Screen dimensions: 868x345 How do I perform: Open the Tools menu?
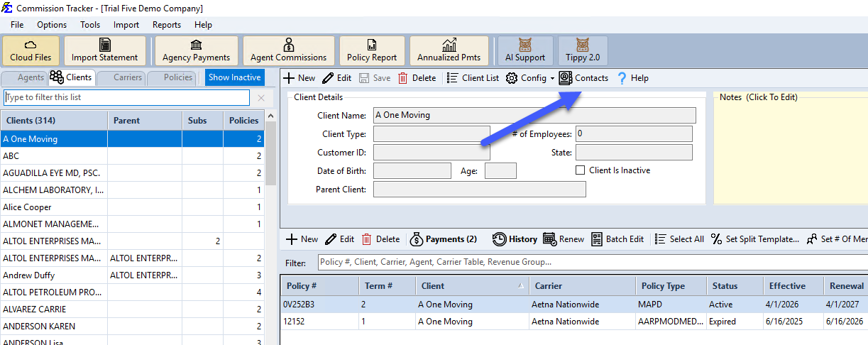coord(90,25)
